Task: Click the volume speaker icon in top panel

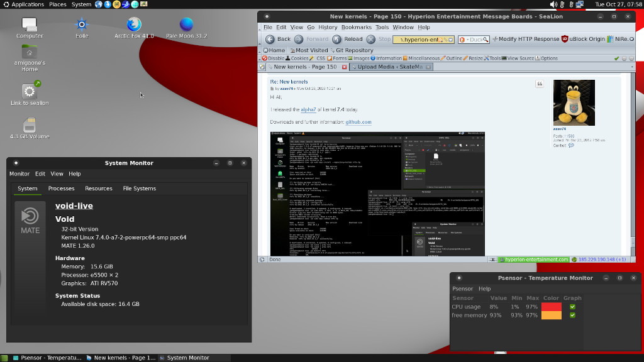Action: click(x=553, y=4)
